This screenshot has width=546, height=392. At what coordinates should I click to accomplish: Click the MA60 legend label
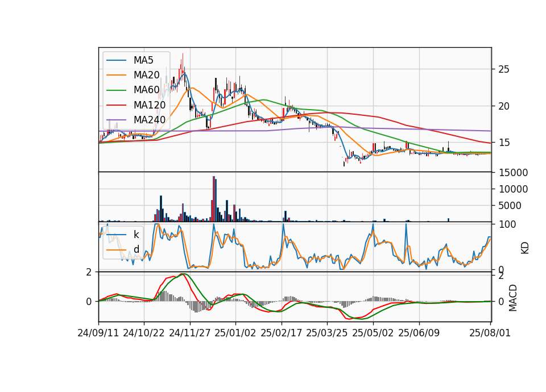click(x=146, y=90)
